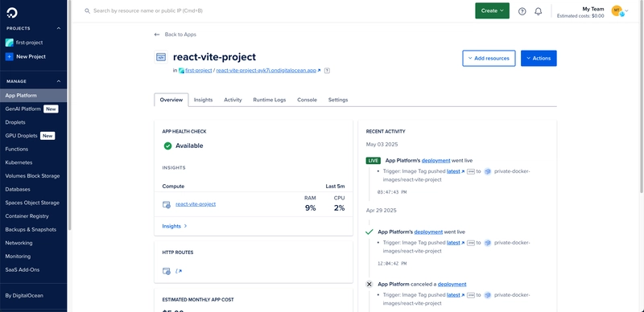Switch to the Activity tab
Screen dimensions: 644x312
click(233, 100)
